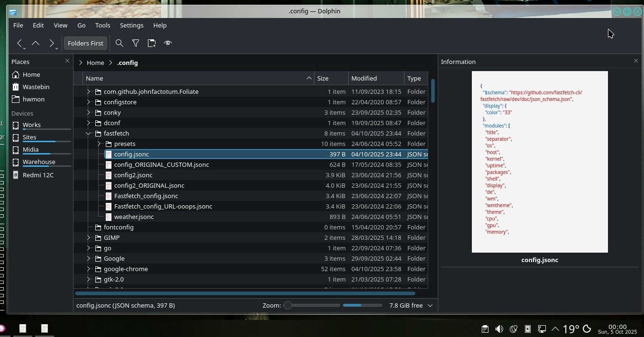Expand the presets subfolder
This screenshot has height=337, width=644.
point(99,144)
